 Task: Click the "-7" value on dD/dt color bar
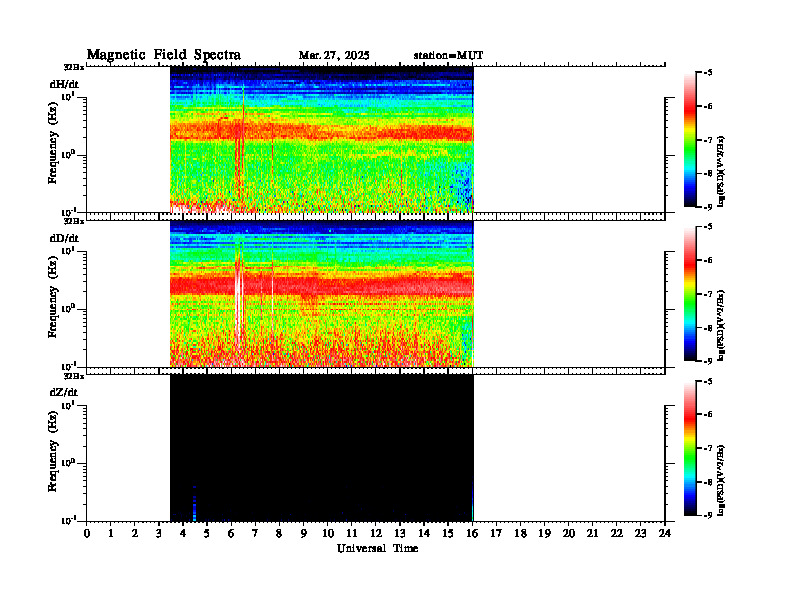(708, 294)
